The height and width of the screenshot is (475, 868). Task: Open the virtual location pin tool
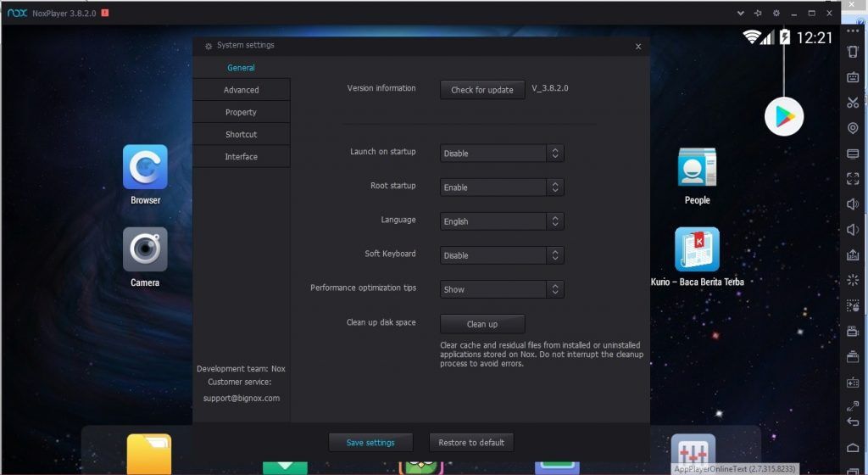(x=853, y=128)
